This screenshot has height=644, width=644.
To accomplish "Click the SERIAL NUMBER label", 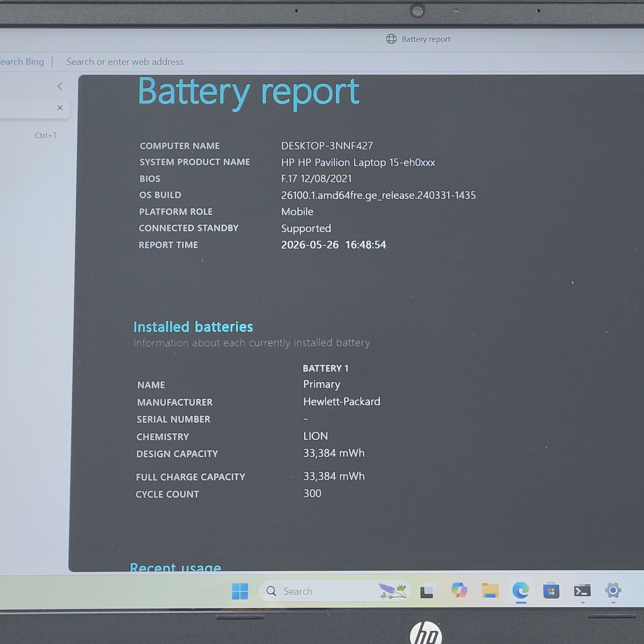I will [173, 419].
